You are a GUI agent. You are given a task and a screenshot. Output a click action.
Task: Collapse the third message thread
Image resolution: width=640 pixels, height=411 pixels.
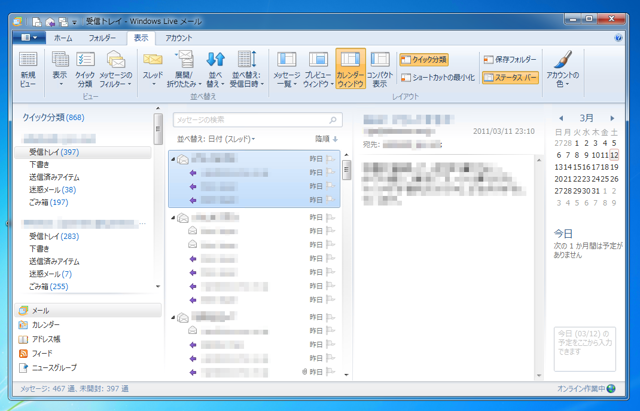coord(173,317)
